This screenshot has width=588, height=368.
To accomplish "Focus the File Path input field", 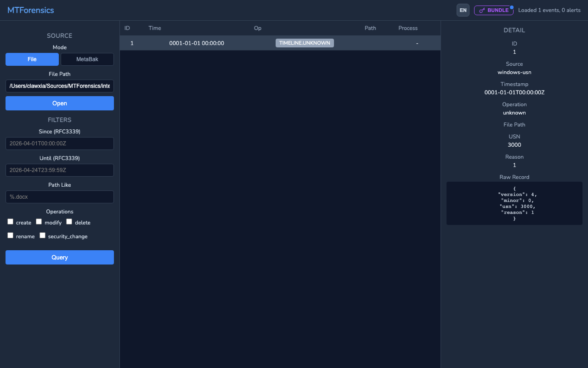I will (x=60, y=86).
